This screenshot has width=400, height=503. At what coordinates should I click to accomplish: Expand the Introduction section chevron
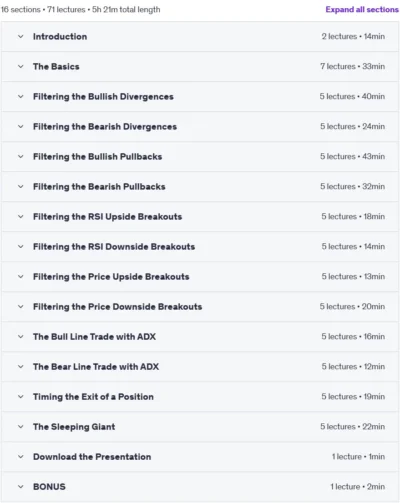21,36
